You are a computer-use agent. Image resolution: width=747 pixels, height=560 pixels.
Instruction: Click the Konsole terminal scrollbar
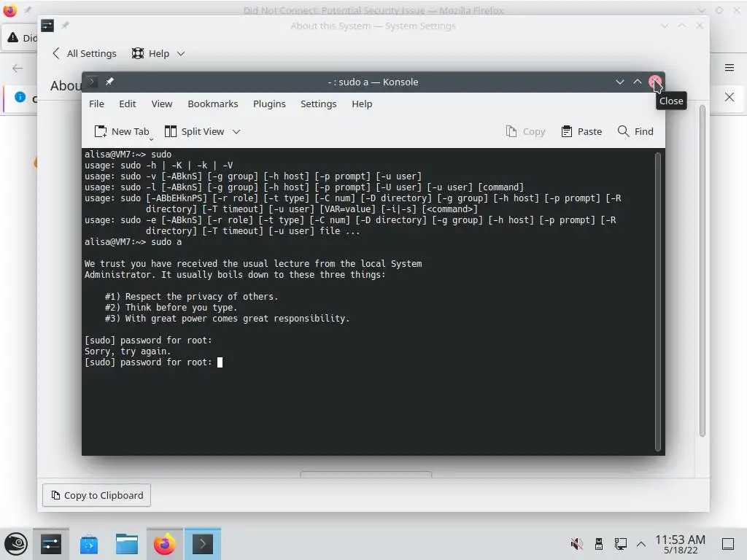tap(658, 301)
